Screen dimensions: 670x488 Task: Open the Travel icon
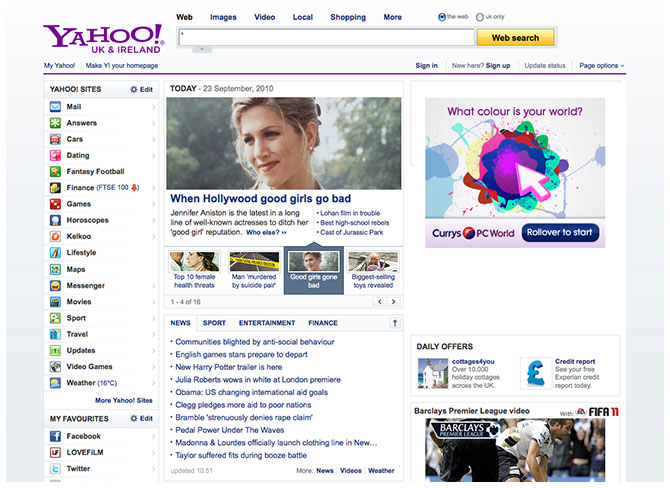click(x=55, y=334)
